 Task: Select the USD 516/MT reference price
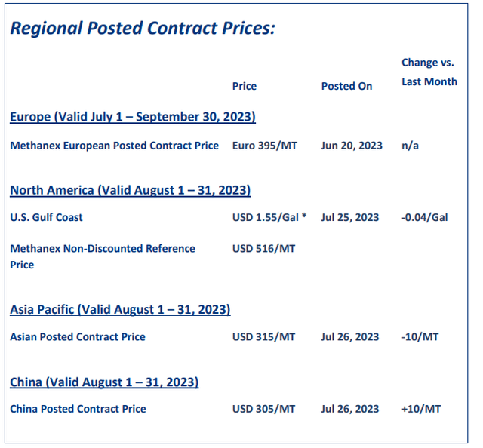[x=263, y=248]
